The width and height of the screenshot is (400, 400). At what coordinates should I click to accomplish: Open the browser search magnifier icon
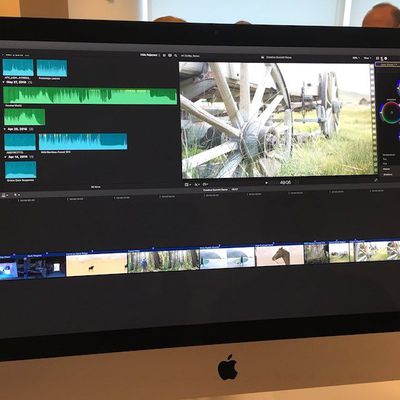pos(176,55)
